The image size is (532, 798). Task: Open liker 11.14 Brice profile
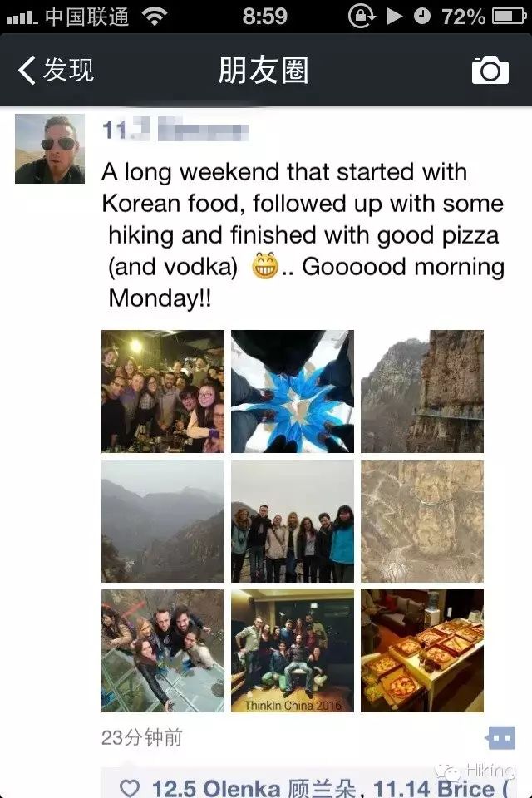[442, 788]
